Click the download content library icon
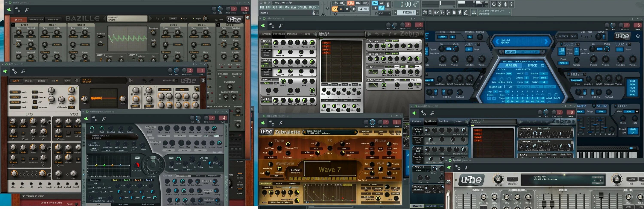The width and height of the screenshot is (644, 209). tap(474, 12)
